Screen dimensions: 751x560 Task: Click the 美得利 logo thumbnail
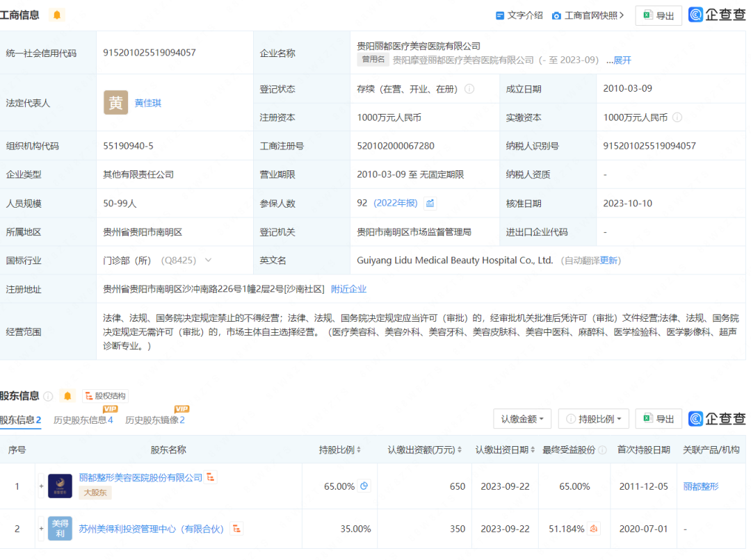(x=60, y=529)
